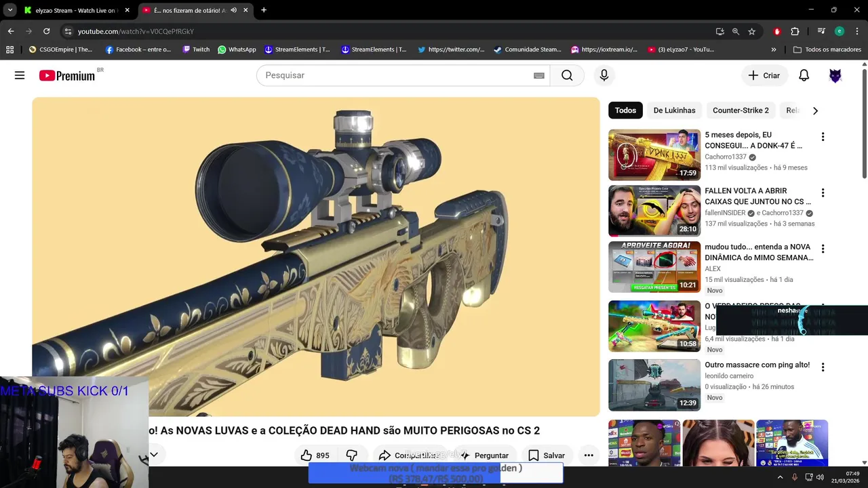Image resolution: width=868 pixels, height=488 pixels.
Task: Open 'mudou tudo' 10:21 video thumbnail
Action: [654, 267]
